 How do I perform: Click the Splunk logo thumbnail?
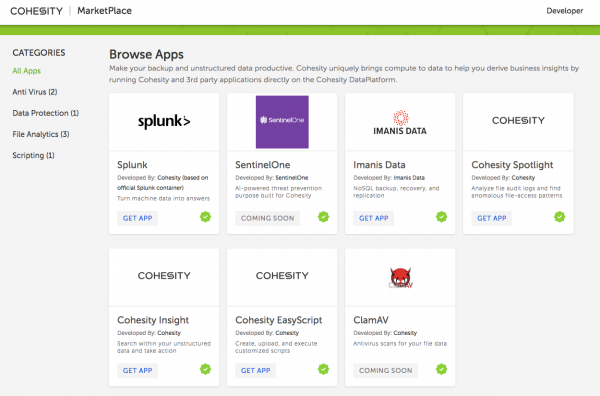tap(164, 121)
